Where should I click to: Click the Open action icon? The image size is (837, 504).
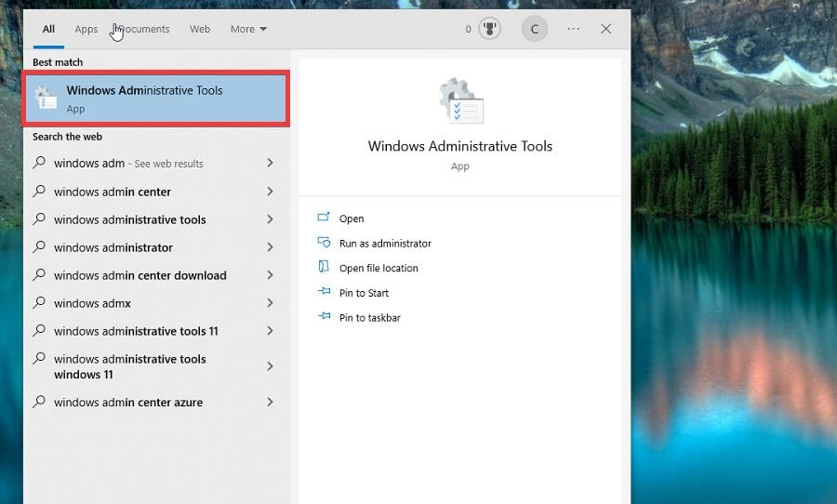(324, 217)
